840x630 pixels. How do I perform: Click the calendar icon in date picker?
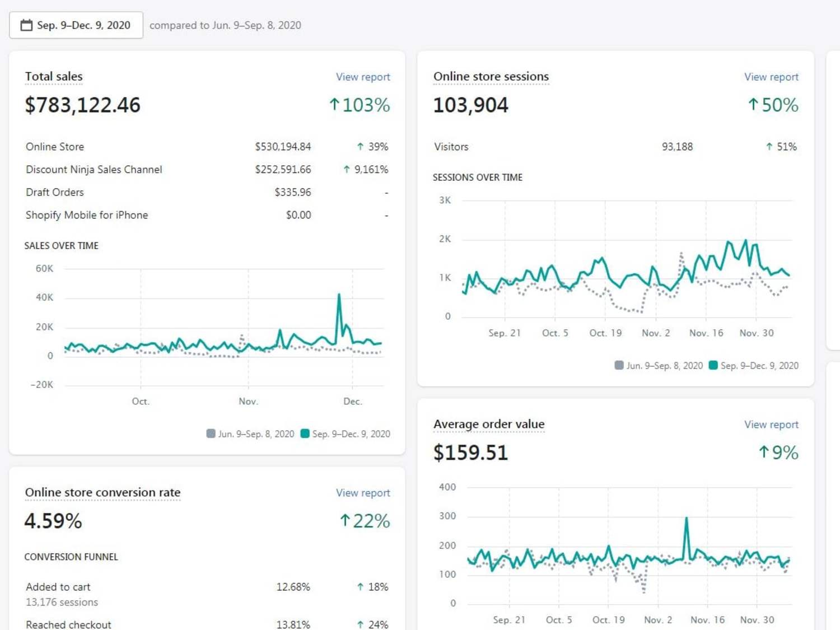(26, 25)
